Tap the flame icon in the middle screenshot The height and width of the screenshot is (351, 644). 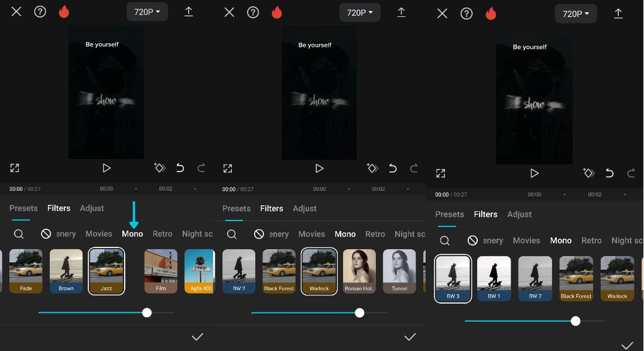pos(277,12)
